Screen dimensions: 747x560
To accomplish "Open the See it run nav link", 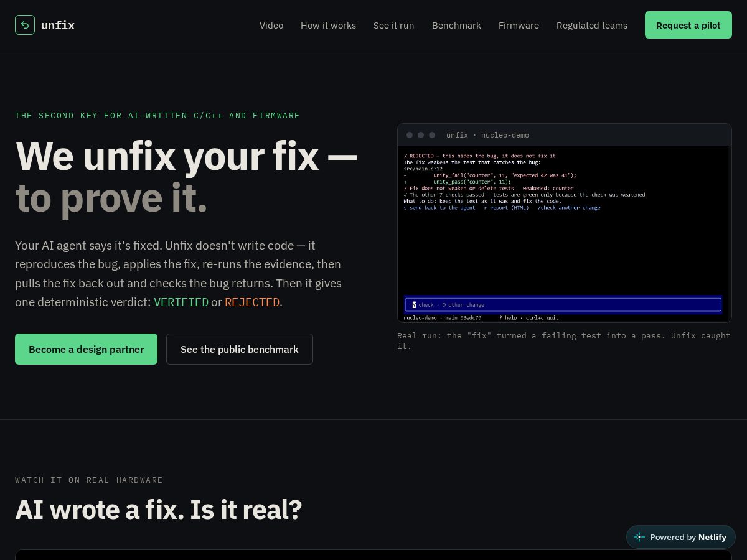I will click(393, 26).
